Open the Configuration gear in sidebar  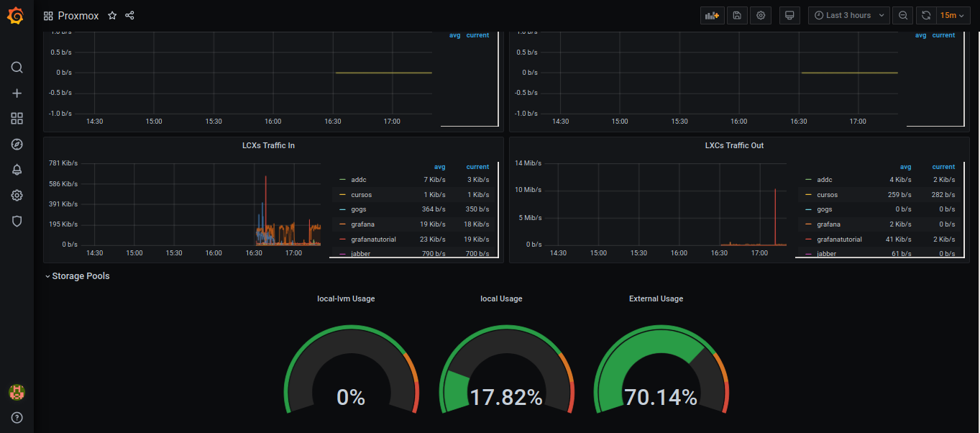point(17,196)
